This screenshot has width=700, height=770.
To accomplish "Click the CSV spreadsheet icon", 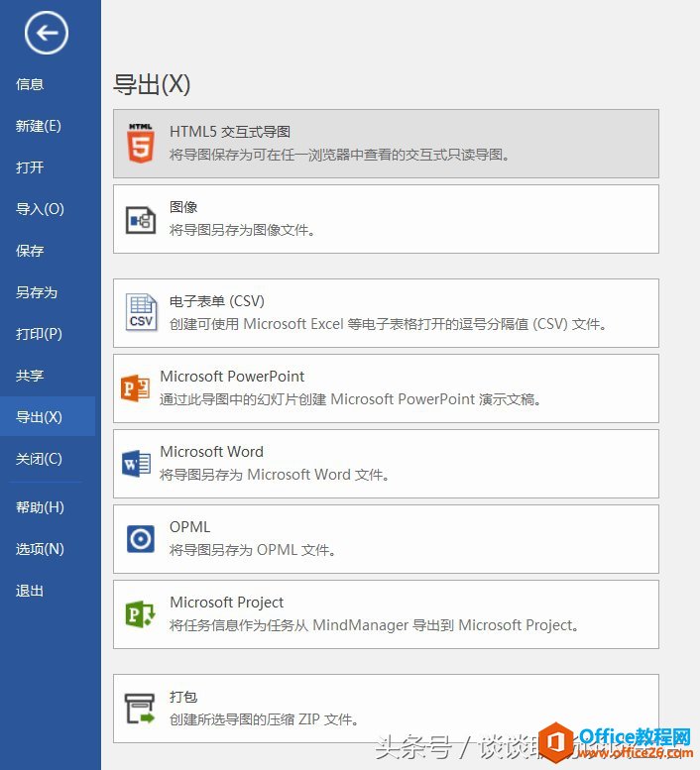I will tap(141, 312).
